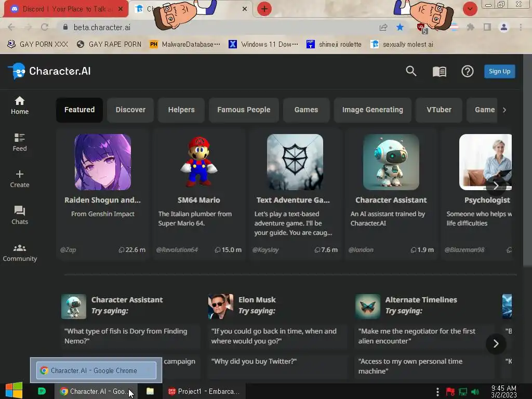
Task: Click the @Revolution64 creator name
Action: tap(177, 250)
